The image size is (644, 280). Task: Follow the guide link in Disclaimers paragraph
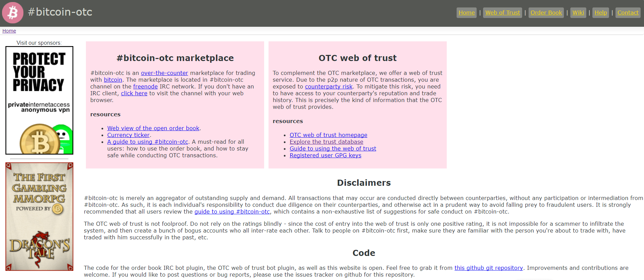[x=232, y=212]
